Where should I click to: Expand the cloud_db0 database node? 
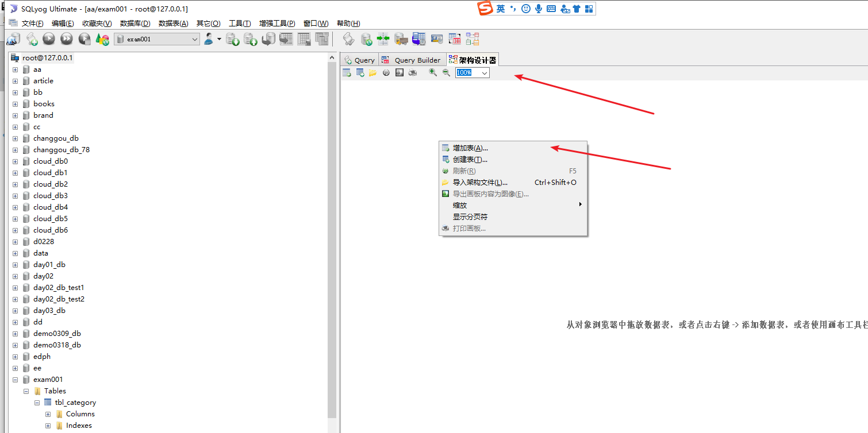tap(15, 161)
